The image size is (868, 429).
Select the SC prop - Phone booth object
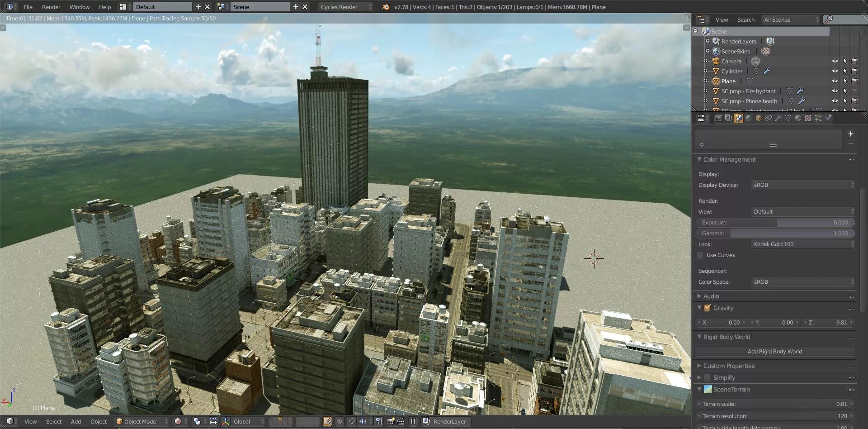pyautogui.click(x=749, y=101)
